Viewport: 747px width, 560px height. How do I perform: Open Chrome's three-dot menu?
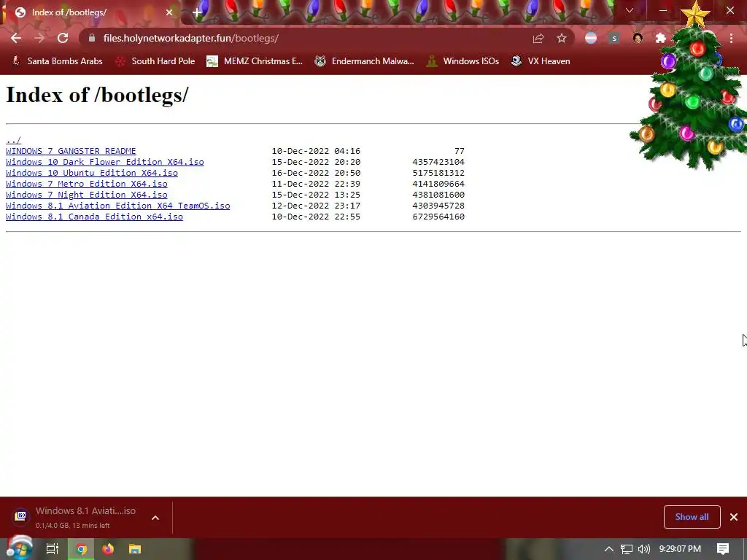pyautogui.click(x=731, y=39)
